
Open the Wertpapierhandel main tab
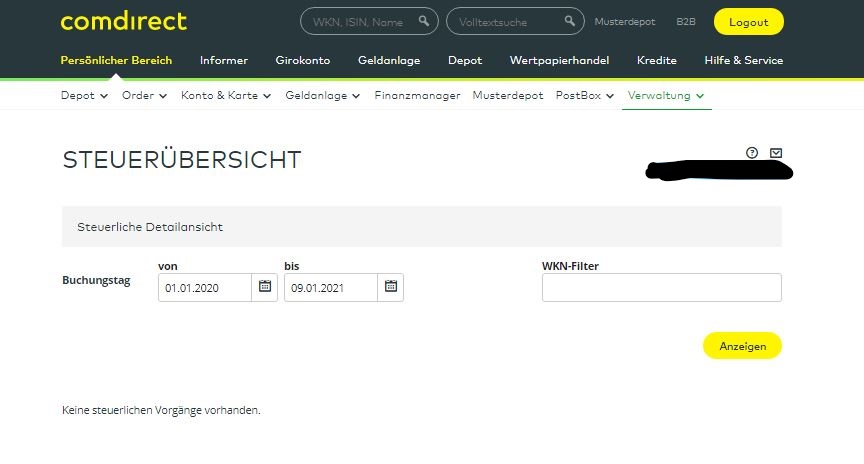(x=559, y=60)
